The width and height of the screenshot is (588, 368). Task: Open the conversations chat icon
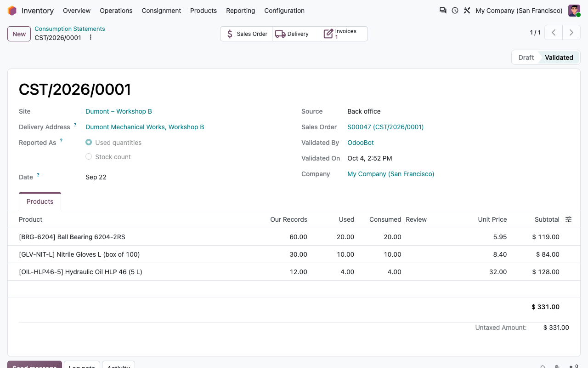click(x=443, y=11)
